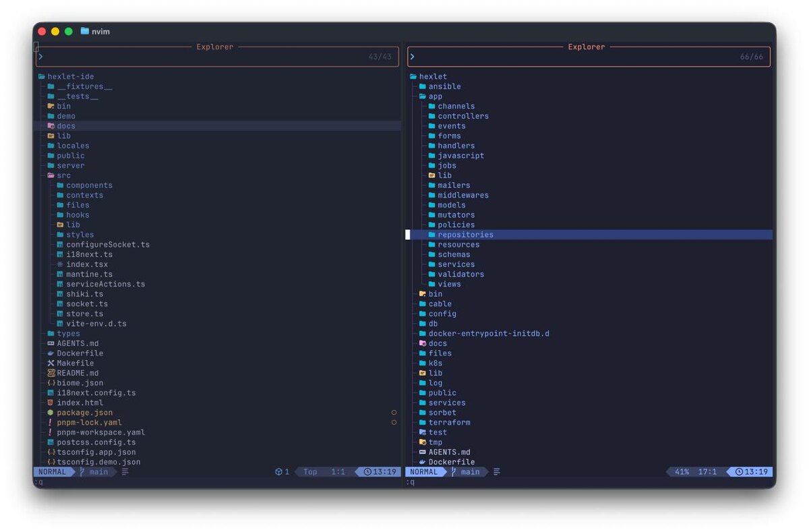Click the yellow tmp folder icon
Image resolution: width=809 pixels, height=532 pixels.
coord(423,442)
